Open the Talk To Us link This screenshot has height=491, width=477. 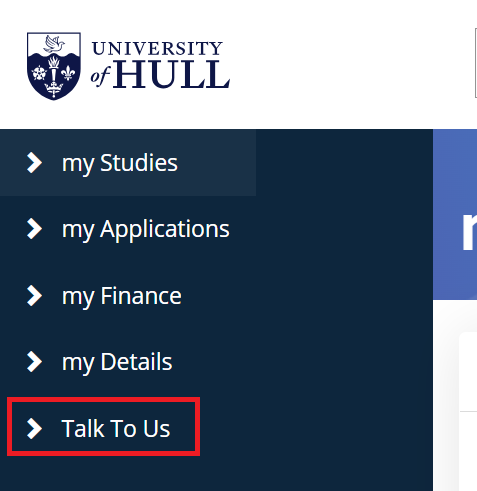coord(116,428)
